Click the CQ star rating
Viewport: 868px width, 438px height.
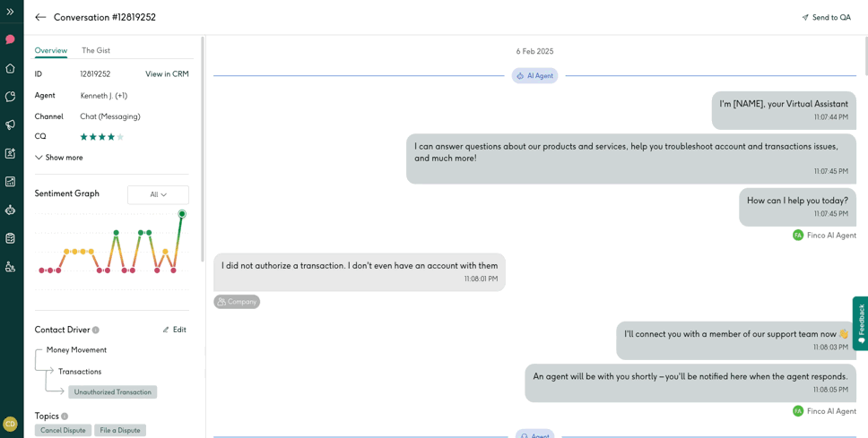coord(102,137)
